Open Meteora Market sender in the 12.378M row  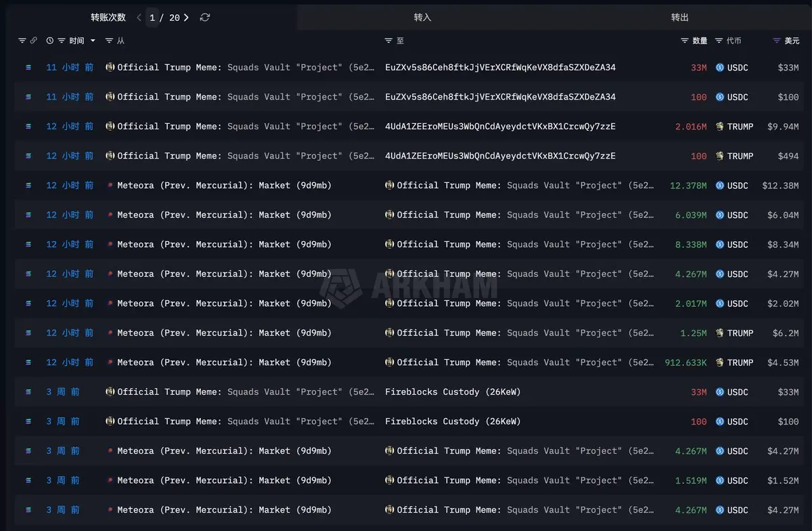(224, 186)
